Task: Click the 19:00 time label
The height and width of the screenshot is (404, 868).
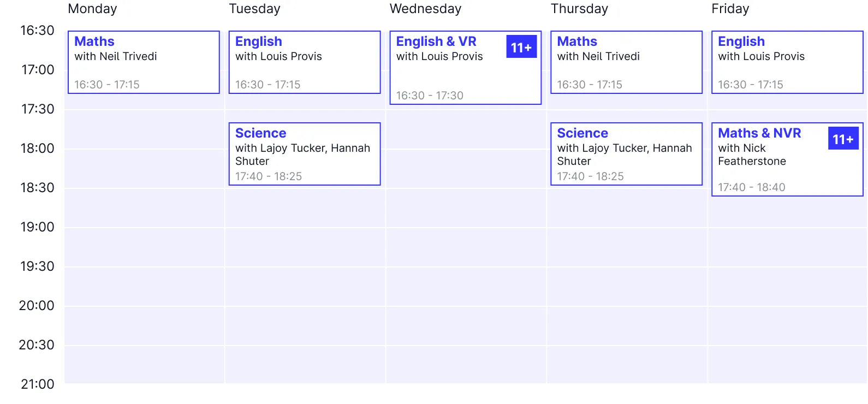Action: [x=37, y=227]
